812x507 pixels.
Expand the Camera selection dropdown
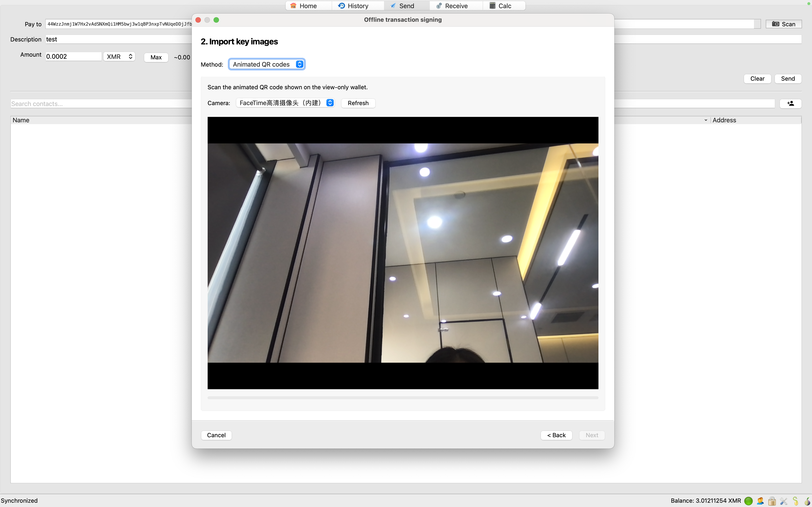286,103
